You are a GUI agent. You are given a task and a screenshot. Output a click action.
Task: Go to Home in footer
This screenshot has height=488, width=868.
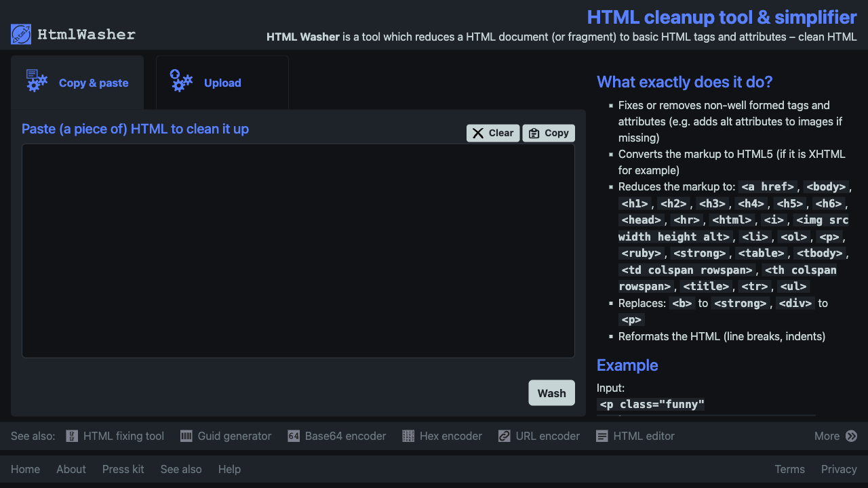coord(25,469)
